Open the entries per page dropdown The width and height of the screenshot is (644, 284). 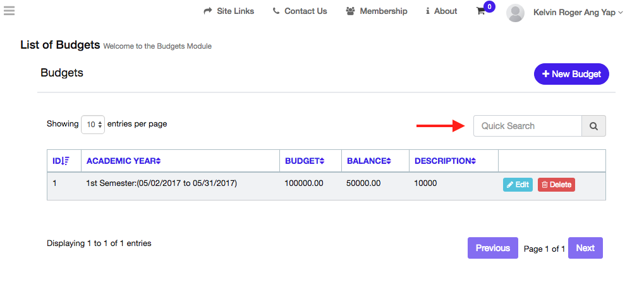pyautogui.click(x=93, y=125)
